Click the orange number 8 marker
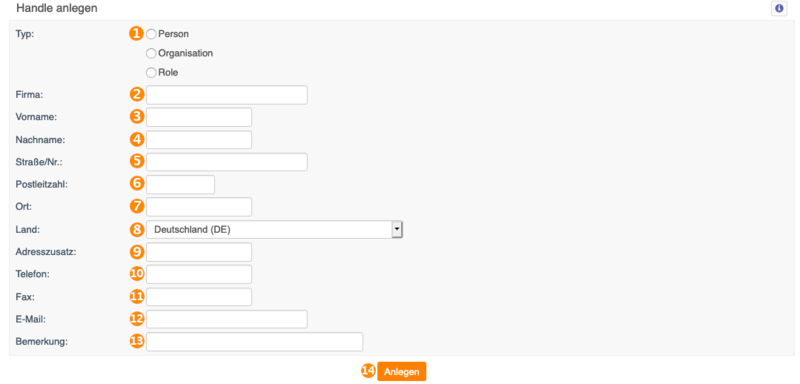 [137, 229]
